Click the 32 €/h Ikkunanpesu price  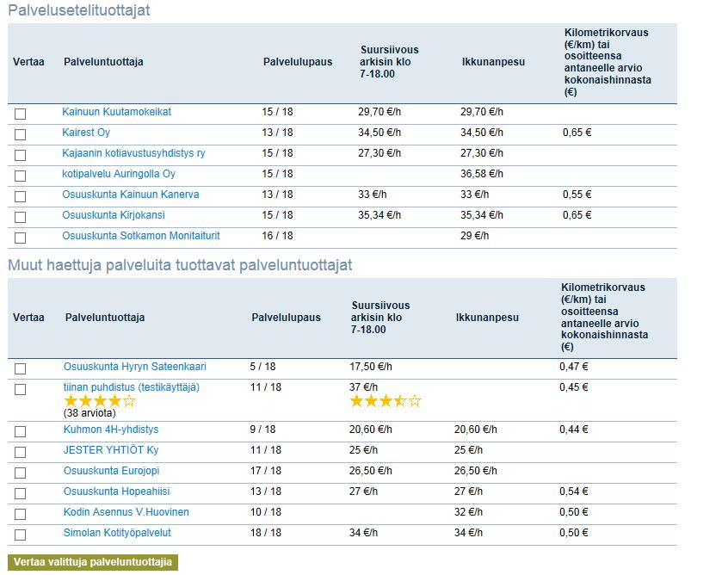pyautogui.click(x=468, y=512)
